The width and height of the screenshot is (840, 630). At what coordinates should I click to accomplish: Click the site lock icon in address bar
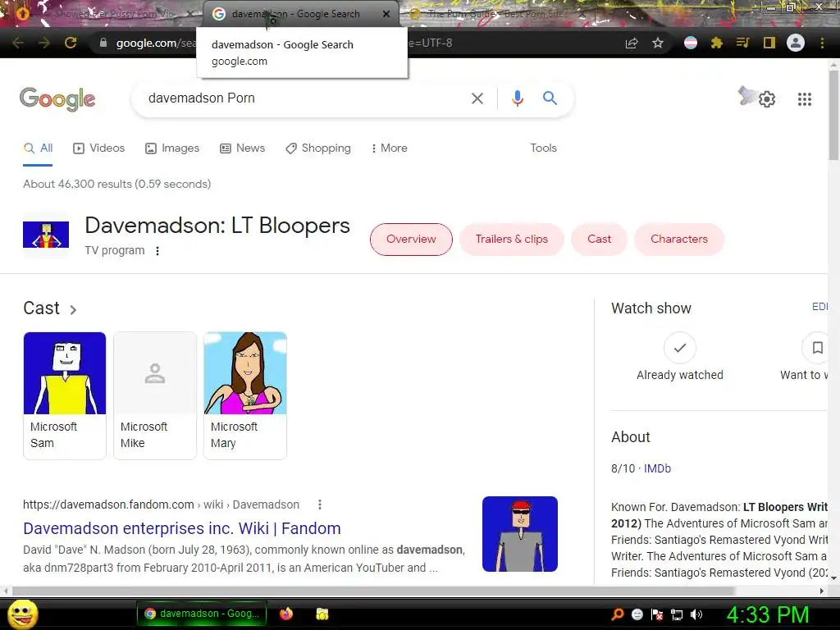pyautogui.click(x=103, y=43)
